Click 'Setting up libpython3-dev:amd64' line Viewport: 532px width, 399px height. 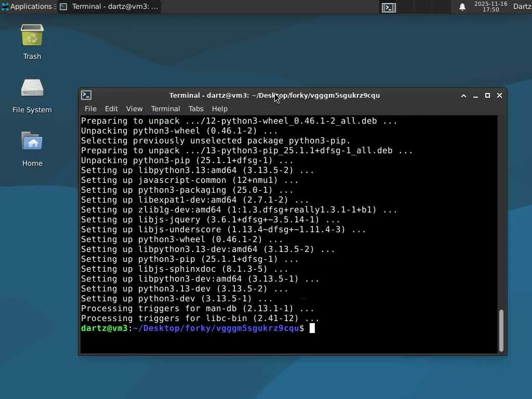tap(200, 279)
